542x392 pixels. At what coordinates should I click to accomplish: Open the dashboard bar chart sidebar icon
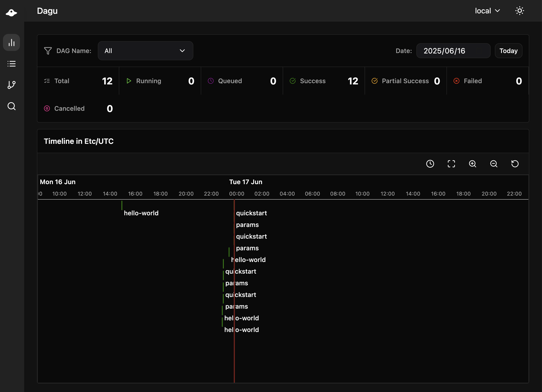11,42
